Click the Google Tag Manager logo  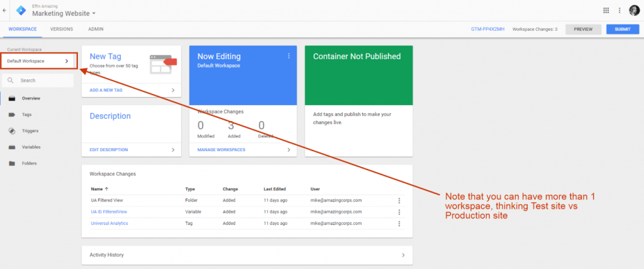click(21, 10)
